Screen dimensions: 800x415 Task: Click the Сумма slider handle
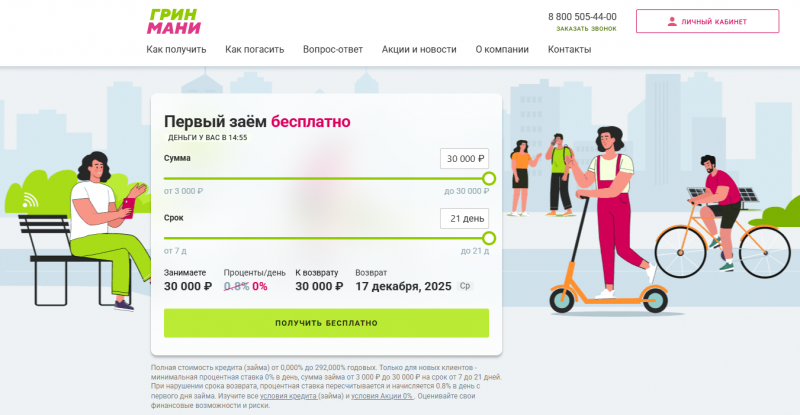click(x=489, y=179)
